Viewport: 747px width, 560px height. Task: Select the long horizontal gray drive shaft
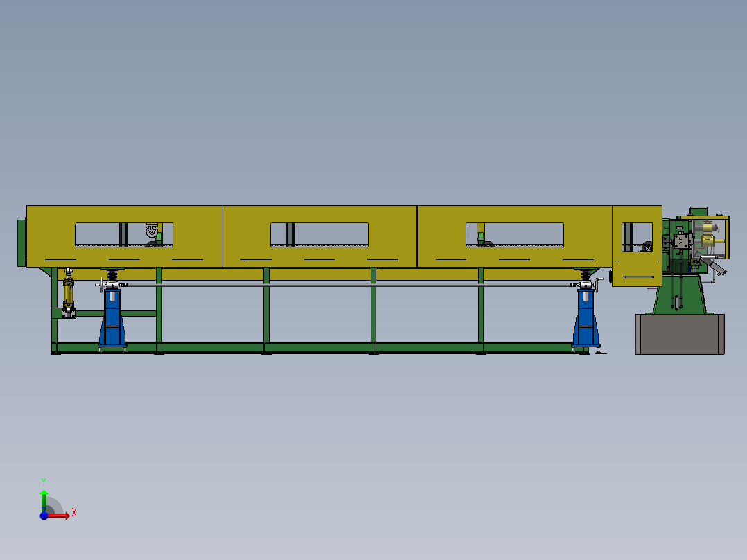349,285
